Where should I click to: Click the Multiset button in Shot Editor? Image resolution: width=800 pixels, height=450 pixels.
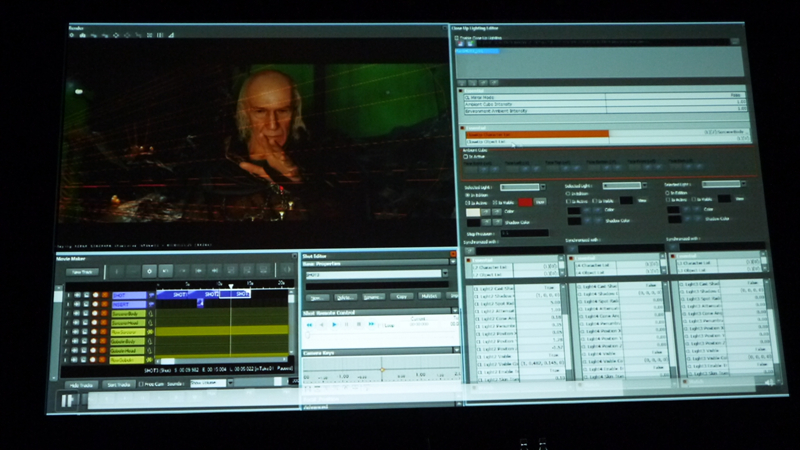[429, 296]
